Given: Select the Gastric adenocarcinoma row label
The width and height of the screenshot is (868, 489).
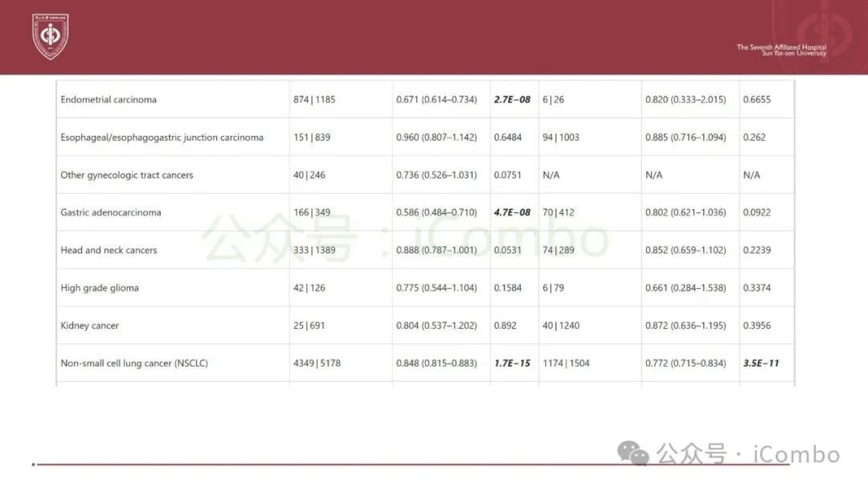Looking at the screenshot, I should click(111, 212).
